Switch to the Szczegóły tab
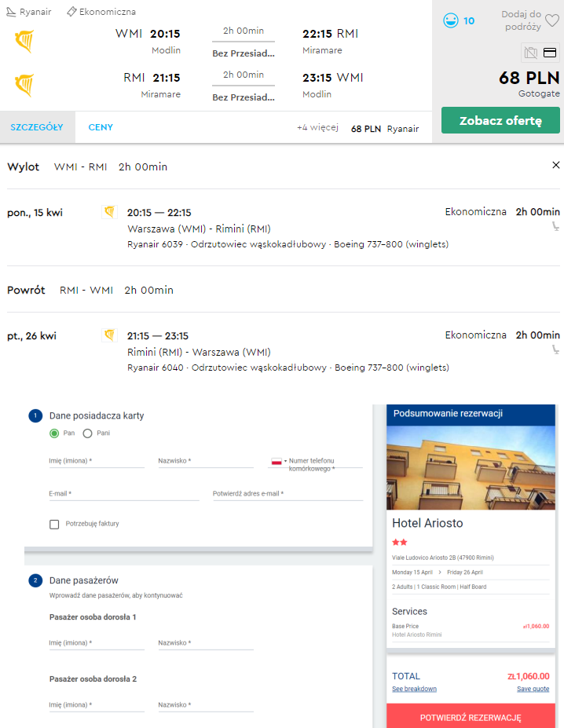 pyautogui.click(x=37, y=127)
